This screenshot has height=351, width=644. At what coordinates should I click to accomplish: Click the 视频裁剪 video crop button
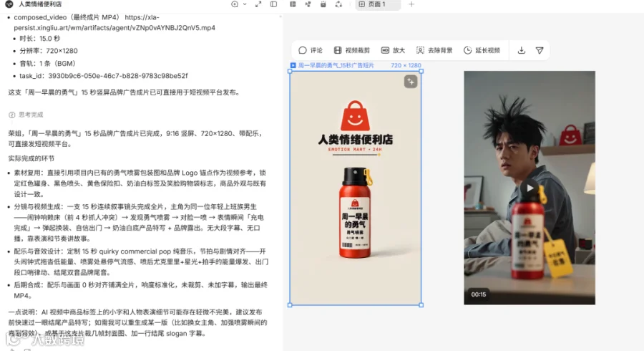tap(351, 50)
